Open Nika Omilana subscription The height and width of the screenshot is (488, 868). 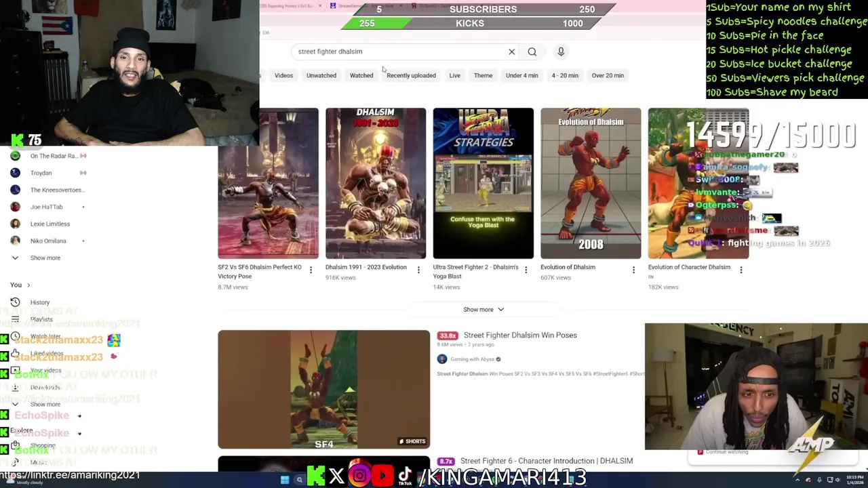pos(48,241)
